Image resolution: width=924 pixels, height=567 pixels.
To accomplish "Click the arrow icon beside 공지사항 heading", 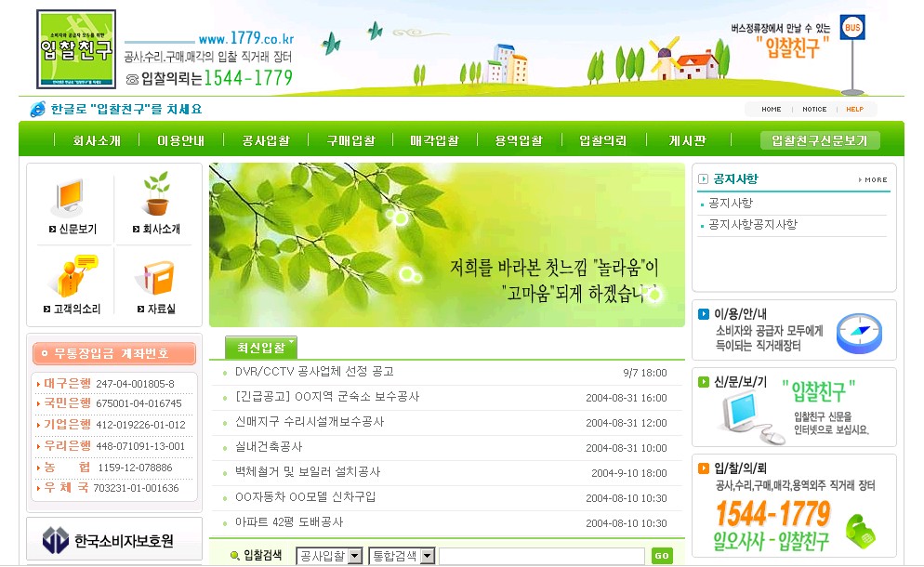I will pyautogui.click(x=703, y=179).
